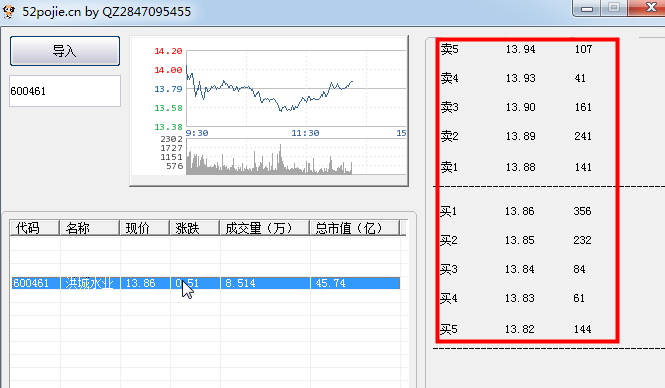Click the 卖3 volume value 161

(x=583, y=107)
